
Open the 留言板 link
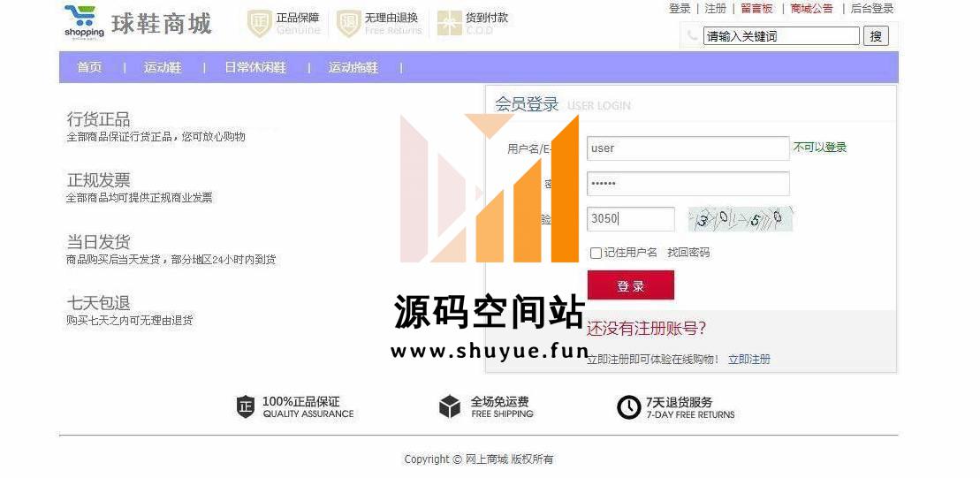click(757, 9)
